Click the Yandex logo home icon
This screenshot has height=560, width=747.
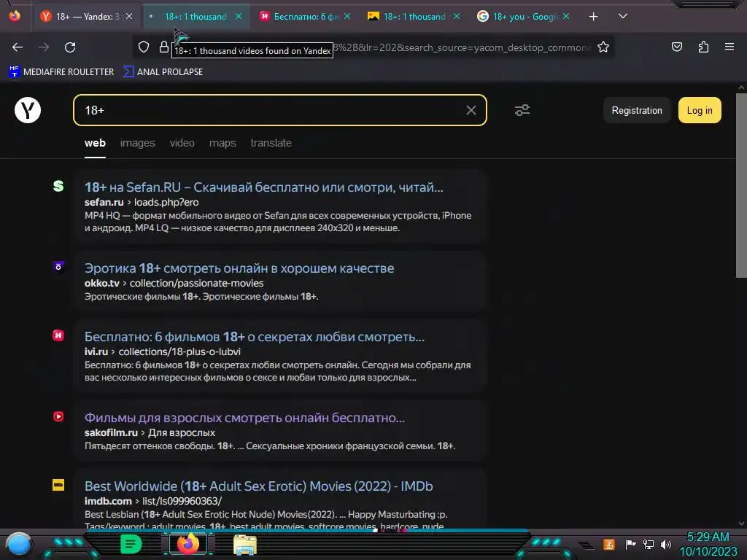[28, 110]
